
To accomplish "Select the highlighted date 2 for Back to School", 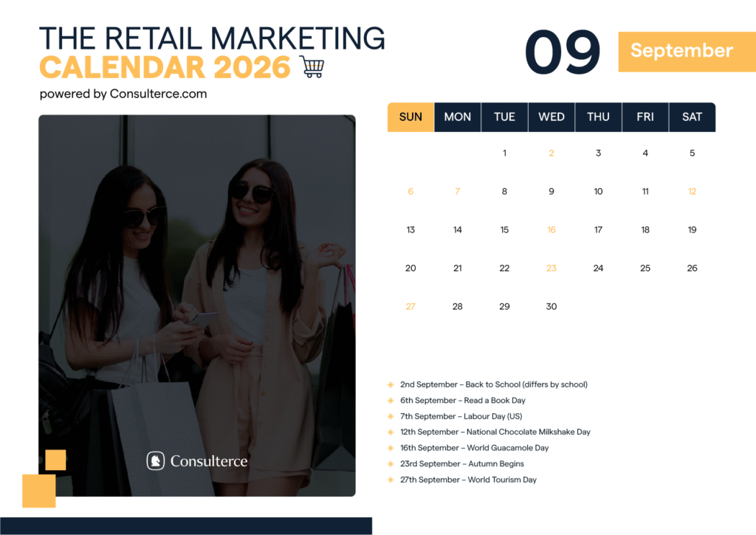I will click(x=551, y=153).
